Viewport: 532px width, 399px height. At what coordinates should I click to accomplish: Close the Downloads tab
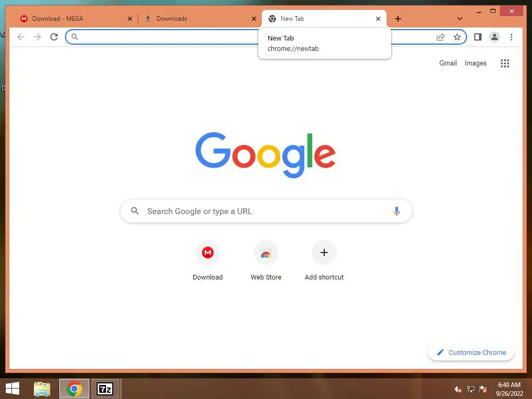[254, 19]
